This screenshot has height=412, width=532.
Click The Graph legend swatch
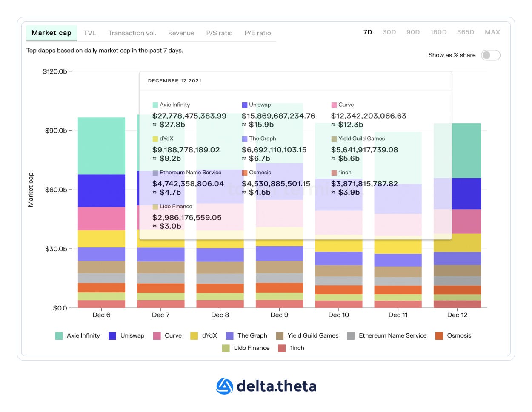point(230,336)
